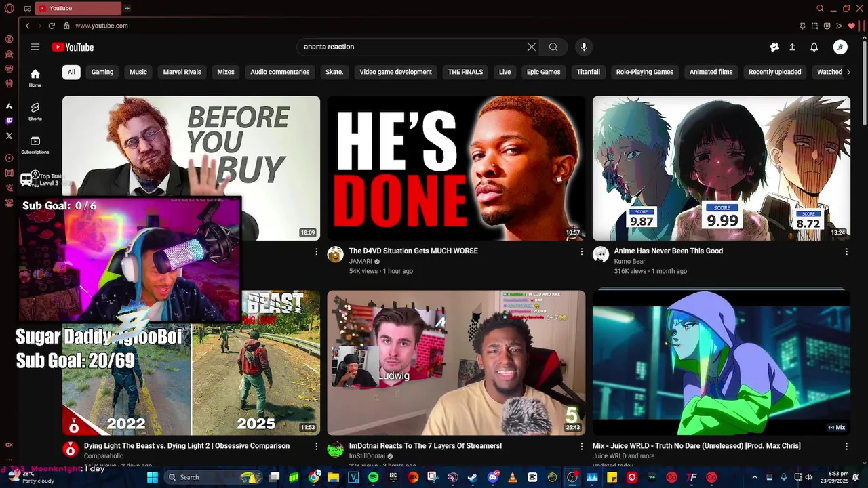Open Kumo Bear channel link

(x=630, y=261)
